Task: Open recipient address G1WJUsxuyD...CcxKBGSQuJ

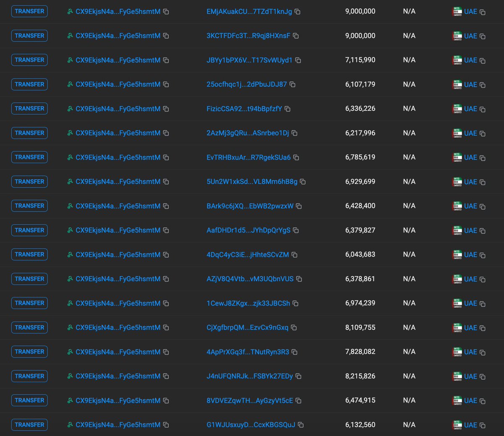Action: 251,425
